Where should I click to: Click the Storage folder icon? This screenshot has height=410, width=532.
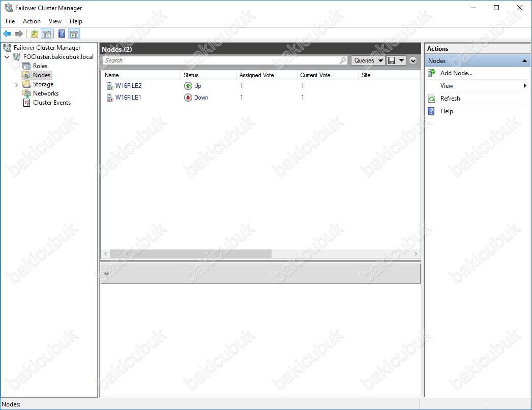(x=26, y=84)
